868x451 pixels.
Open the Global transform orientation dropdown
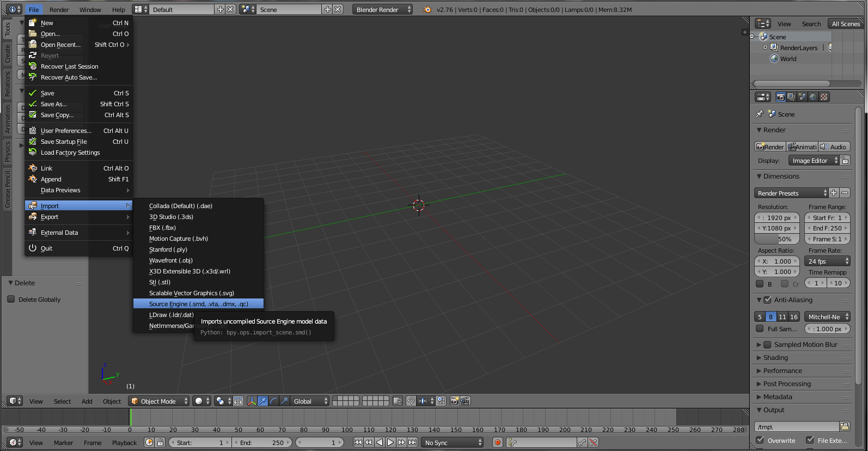click(x=309, y=401)
